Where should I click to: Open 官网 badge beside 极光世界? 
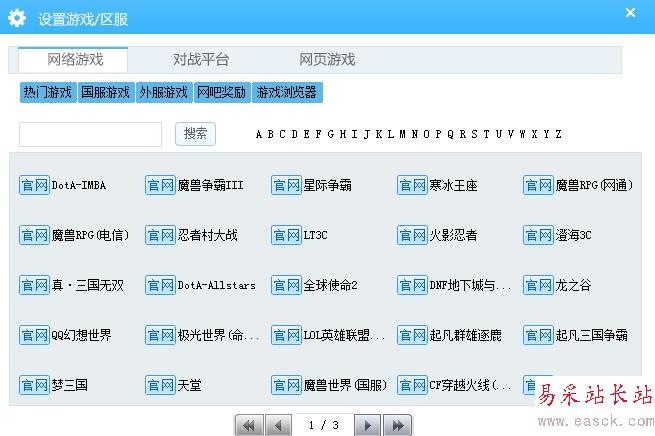tap(160, 335)
